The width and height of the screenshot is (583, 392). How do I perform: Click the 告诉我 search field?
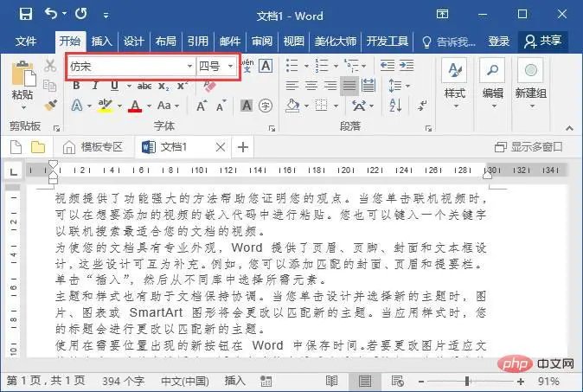[x=449, y=42]
